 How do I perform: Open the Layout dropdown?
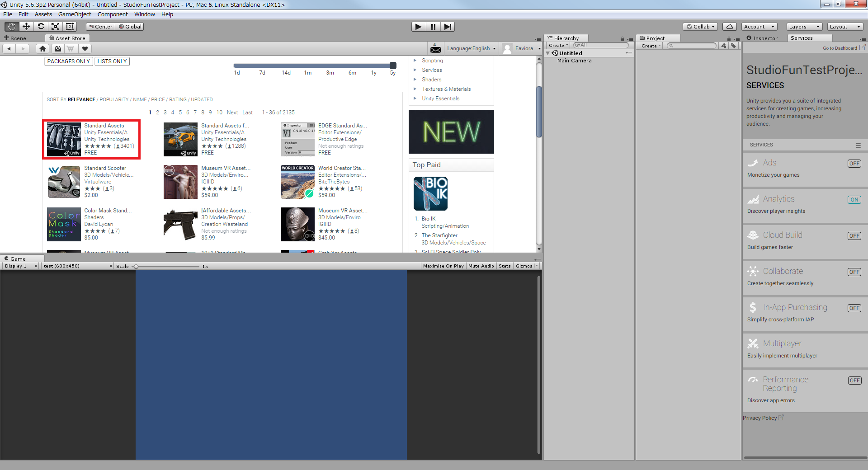pyautogui.click(x=845, y=27)
